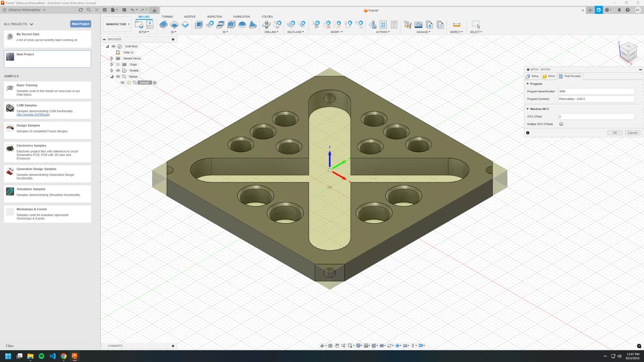Expand the Named Views tree node
Image resolution: width=644 pixels, height=362 pixels.
pos(112,58)
